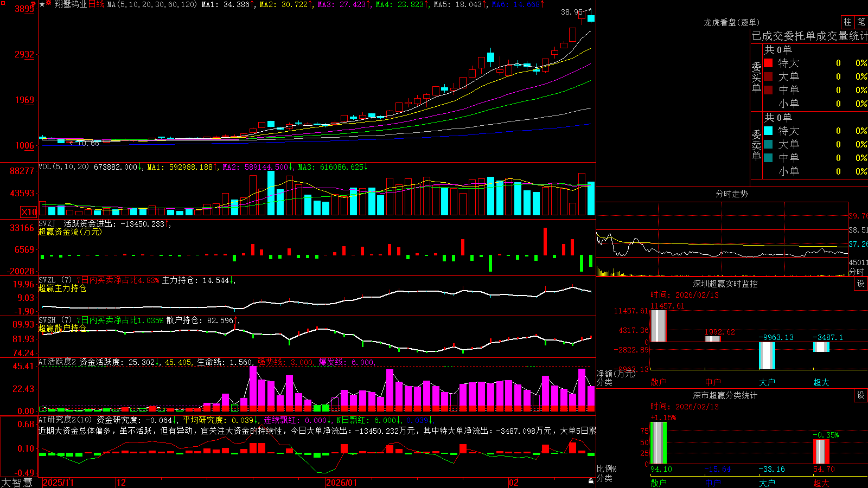
Task: Click the 深圳超赢实时监控 title
Action: [x=725, y=284]
